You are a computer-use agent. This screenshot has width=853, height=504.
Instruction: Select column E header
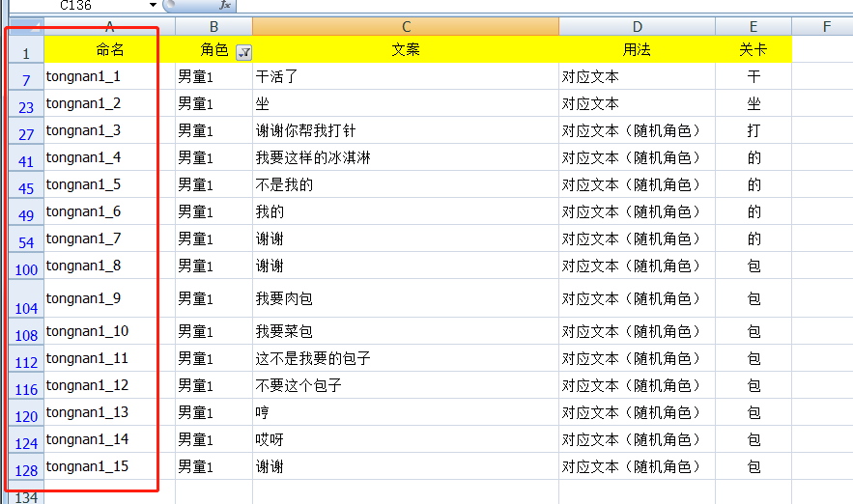pyautogui.click(x=753, y=27)
